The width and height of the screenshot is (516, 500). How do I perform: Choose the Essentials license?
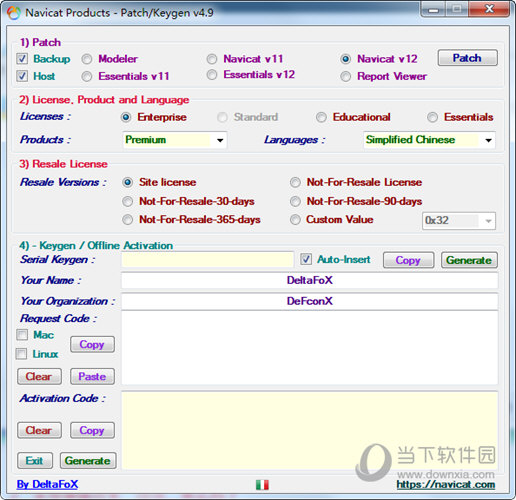pyautogui.click(x=433, y=117)
